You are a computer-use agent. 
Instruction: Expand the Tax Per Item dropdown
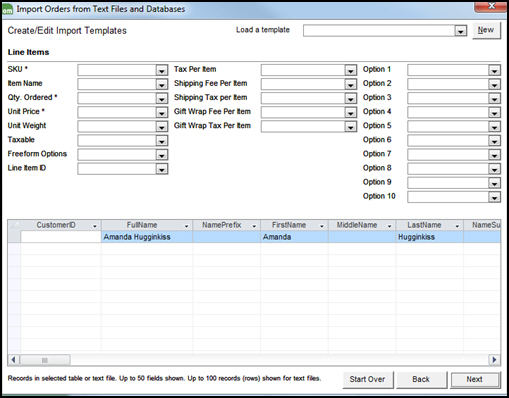tap(350, 70)
